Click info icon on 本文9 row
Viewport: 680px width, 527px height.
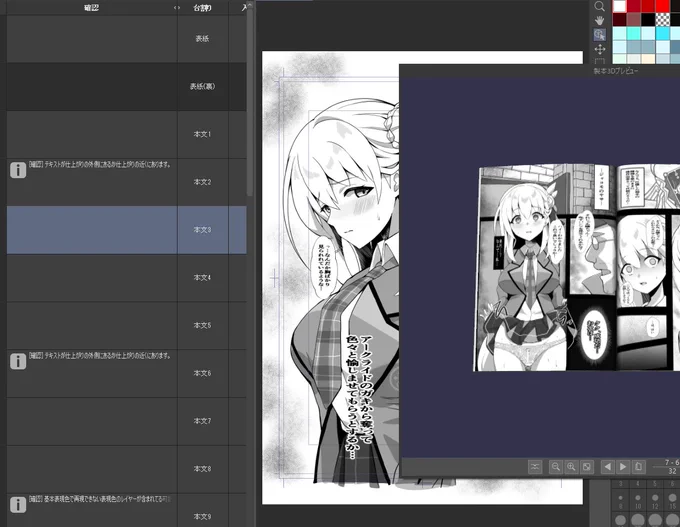pos(18,505)
